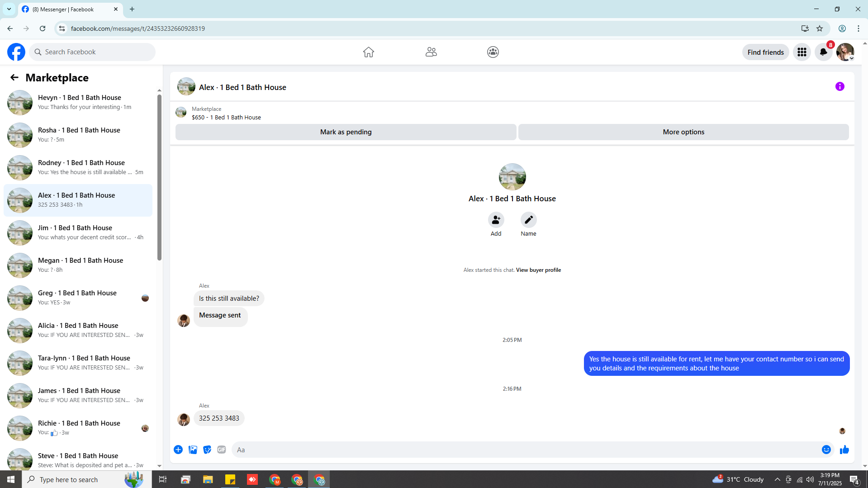Click the Find friends button
This screenshot has height=488, width=868.
tap(766, 52)
